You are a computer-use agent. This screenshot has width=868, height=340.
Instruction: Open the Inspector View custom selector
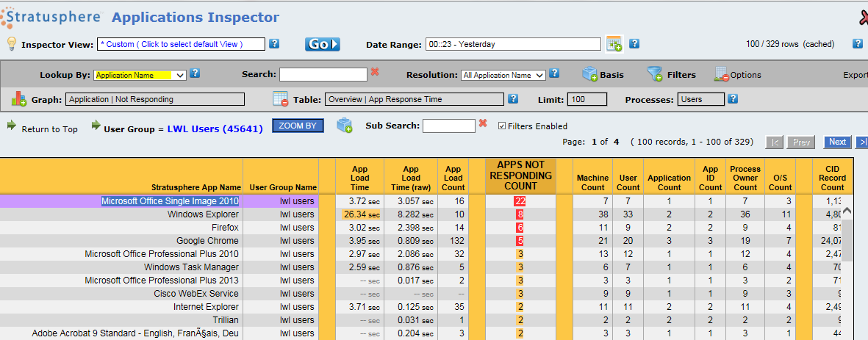tap(181, 44)
